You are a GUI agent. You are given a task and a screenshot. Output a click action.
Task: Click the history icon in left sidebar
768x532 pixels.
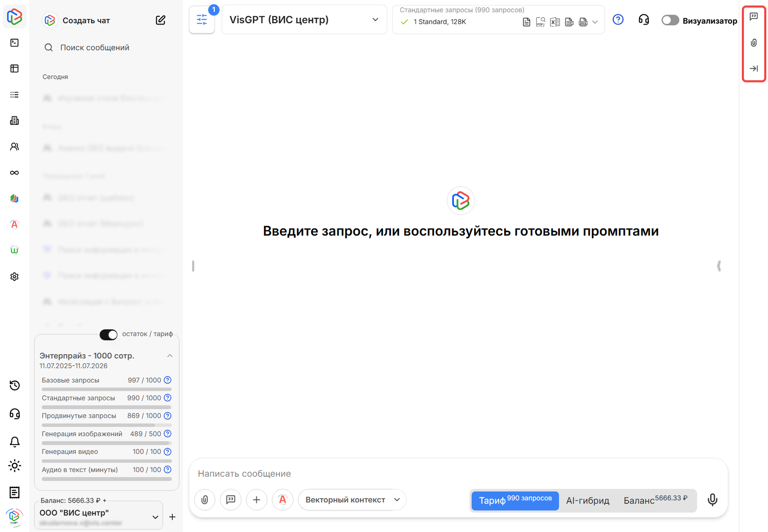tap(14, 385)
